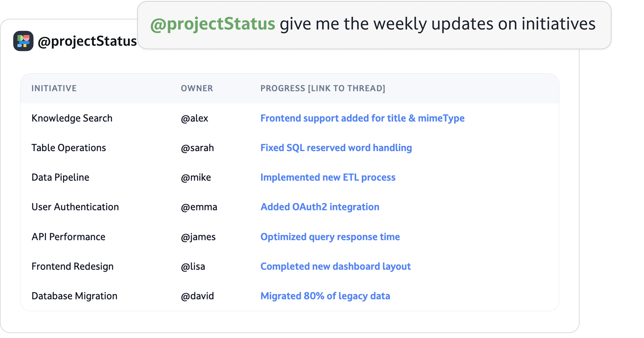This screenshot has width=644, height=338.
Task: Click the @projectStatus mention in the message bubble
Action: click(x=213, y=24)
